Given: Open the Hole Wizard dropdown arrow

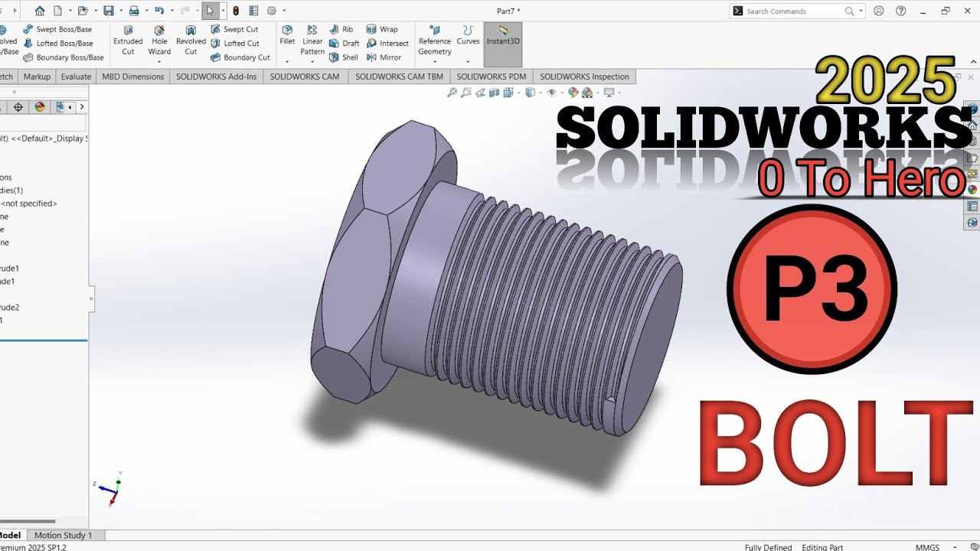Looking at the screenshot, I should [159, 62].
